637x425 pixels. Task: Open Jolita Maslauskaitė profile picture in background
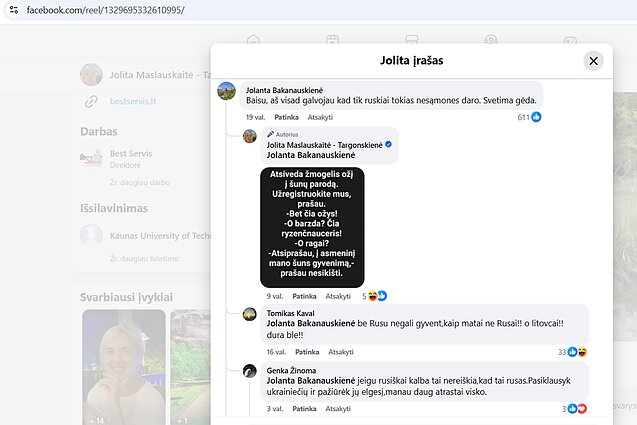coord(91,74)
